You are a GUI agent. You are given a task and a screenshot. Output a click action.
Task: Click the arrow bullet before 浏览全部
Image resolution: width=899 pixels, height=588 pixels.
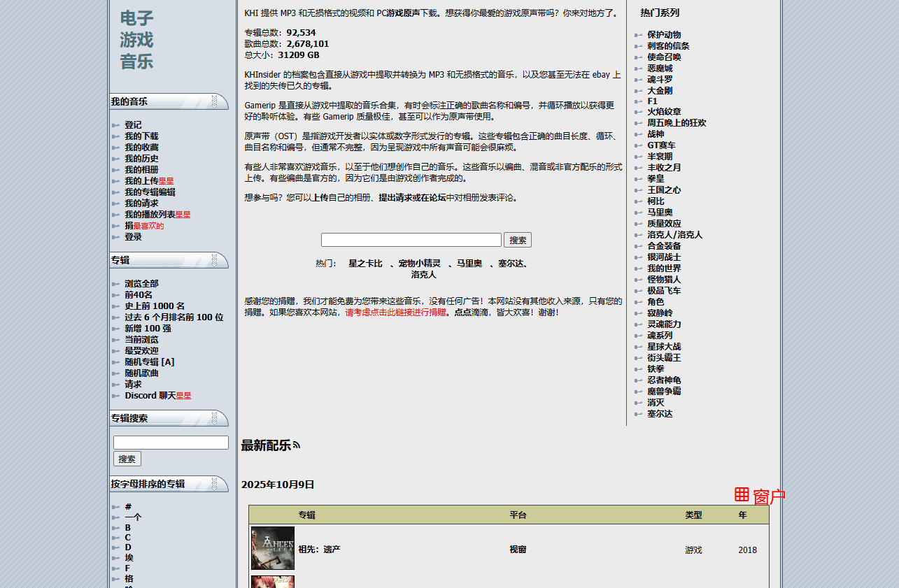115,284
